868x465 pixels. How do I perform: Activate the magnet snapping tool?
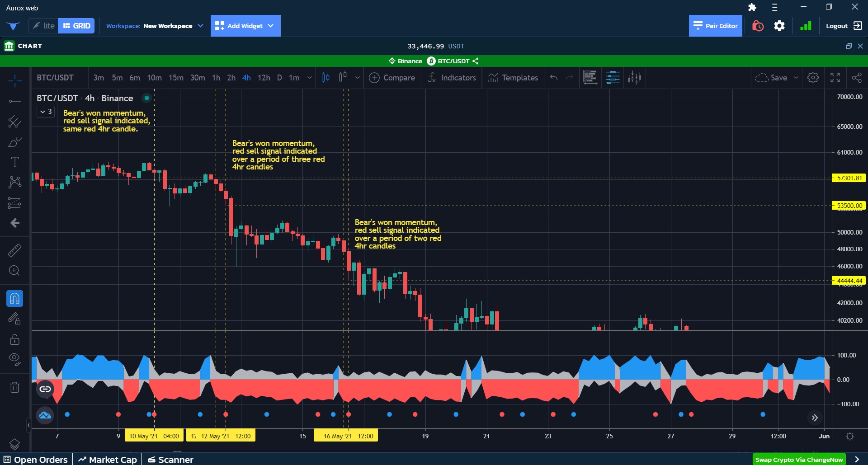(14, 298)
